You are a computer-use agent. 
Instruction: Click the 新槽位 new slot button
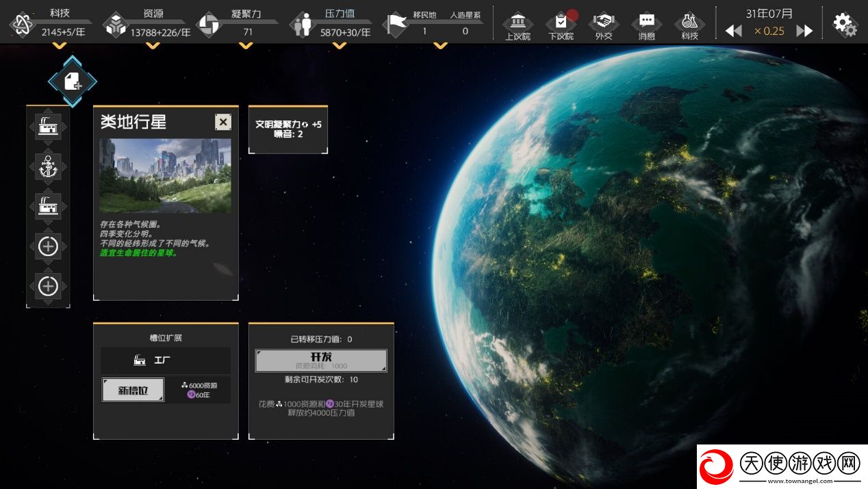133,390
